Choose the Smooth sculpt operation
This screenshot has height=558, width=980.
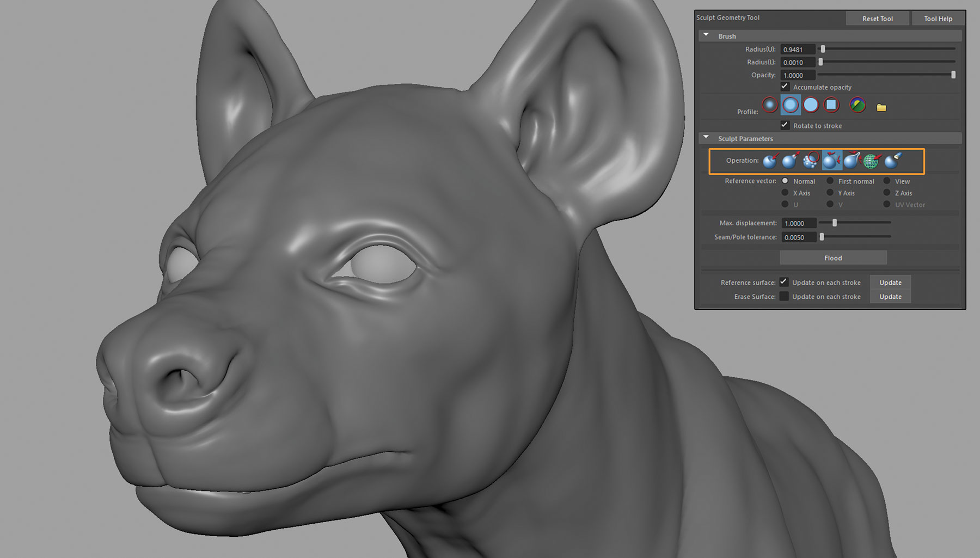click(812, 161)
